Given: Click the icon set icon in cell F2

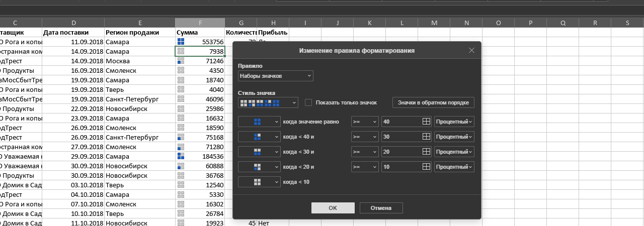Looking at the screenshot, I should [x=181, y=42].
